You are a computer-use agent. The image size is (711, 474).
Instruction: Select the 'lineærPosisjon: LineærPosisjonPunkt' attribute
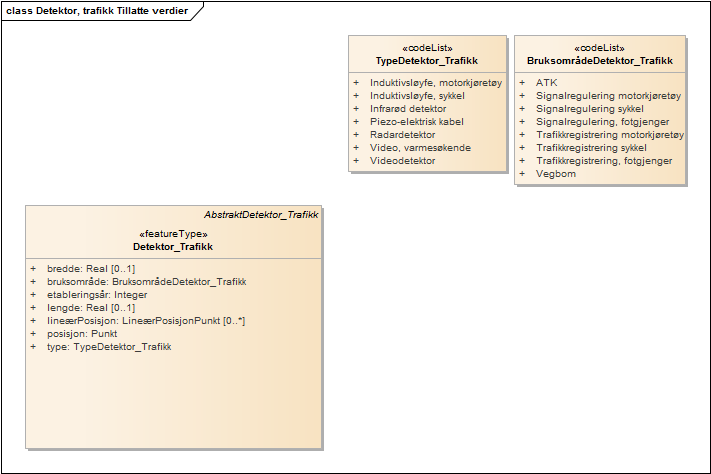point(146,321)
